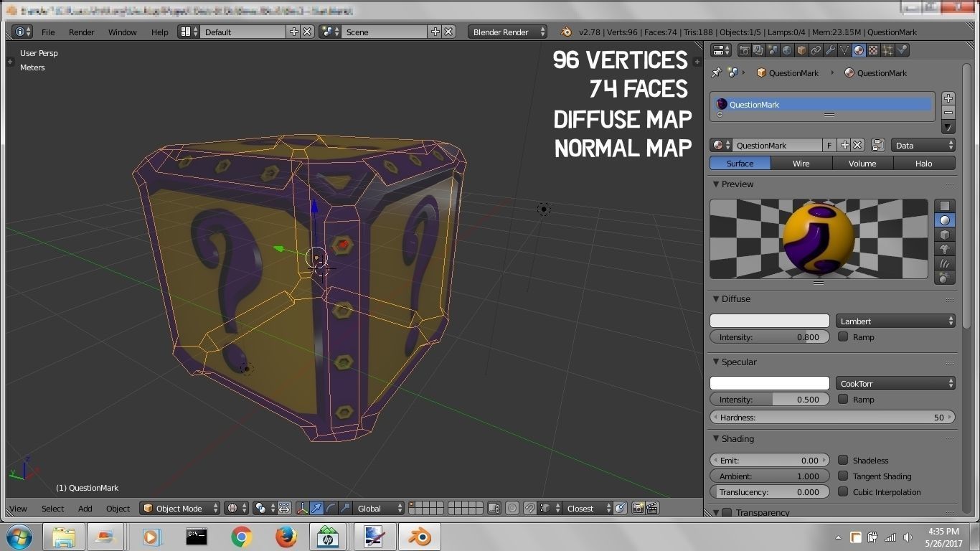Click the OpenGL render image camera icon
Image resolution: width=980 pixels, height=551 pixels.
(638, 508)
